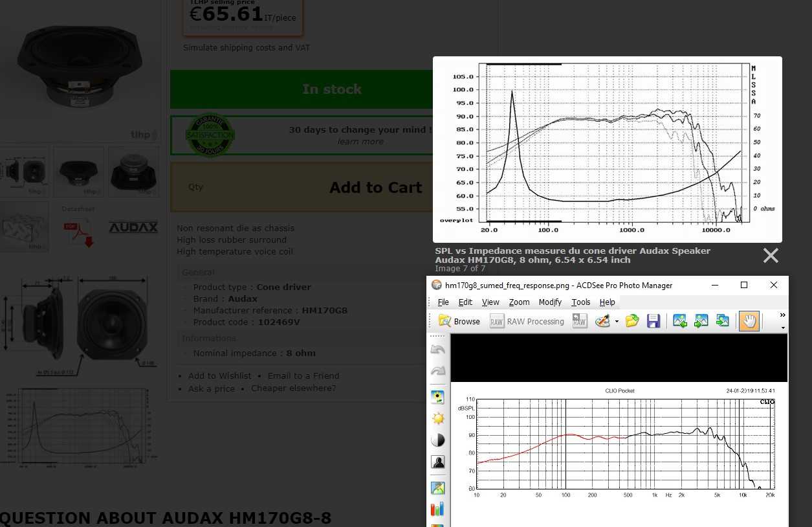Expand the palette editor dropdown arrow

tap(617, 321)
